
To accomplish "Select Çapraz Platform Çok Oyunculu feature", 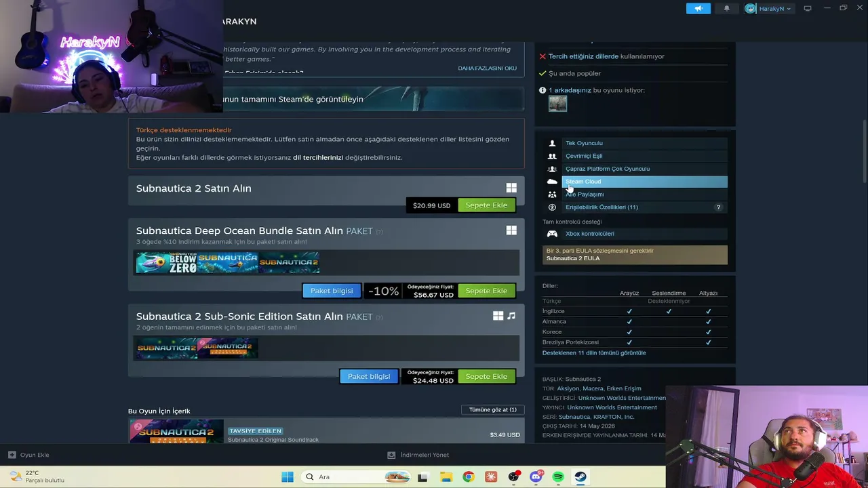I will (x=644, y=169).
